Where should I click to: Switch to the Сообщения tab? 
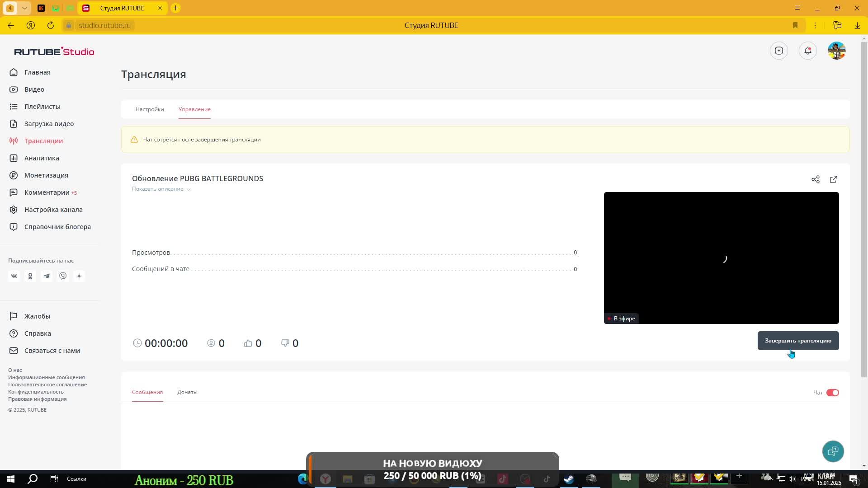click(147, 392)
